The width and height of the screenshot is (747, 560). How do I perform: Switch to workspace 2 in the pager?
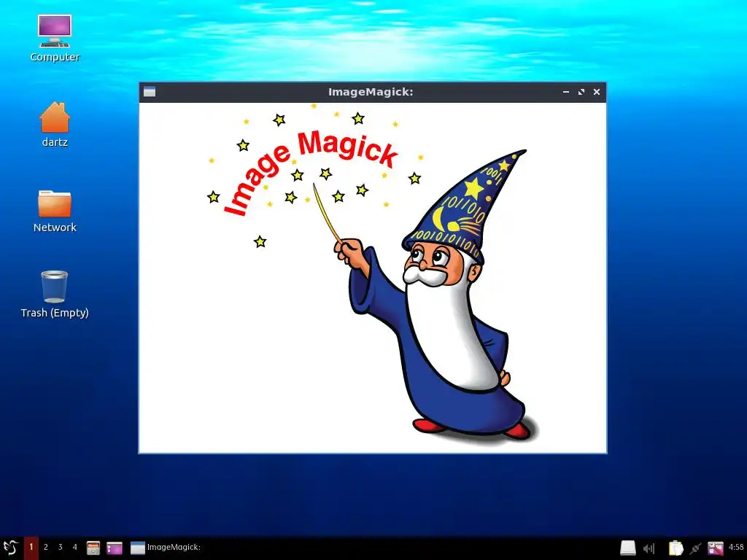click(46, 548)
